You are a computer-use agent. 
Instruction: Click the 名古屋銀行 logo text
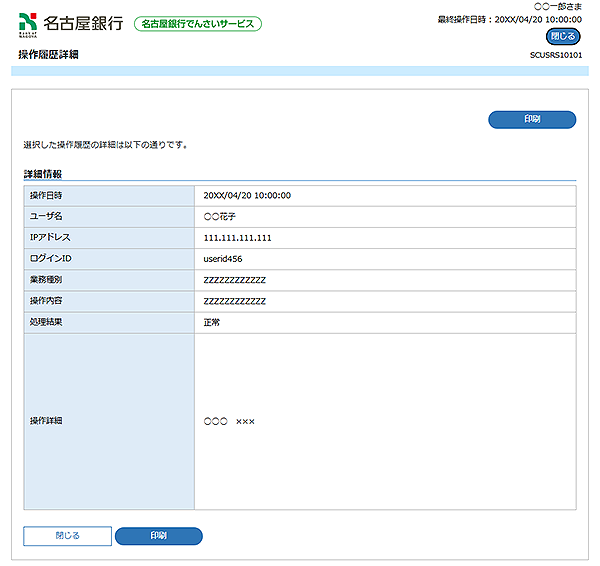click(83, 22)
